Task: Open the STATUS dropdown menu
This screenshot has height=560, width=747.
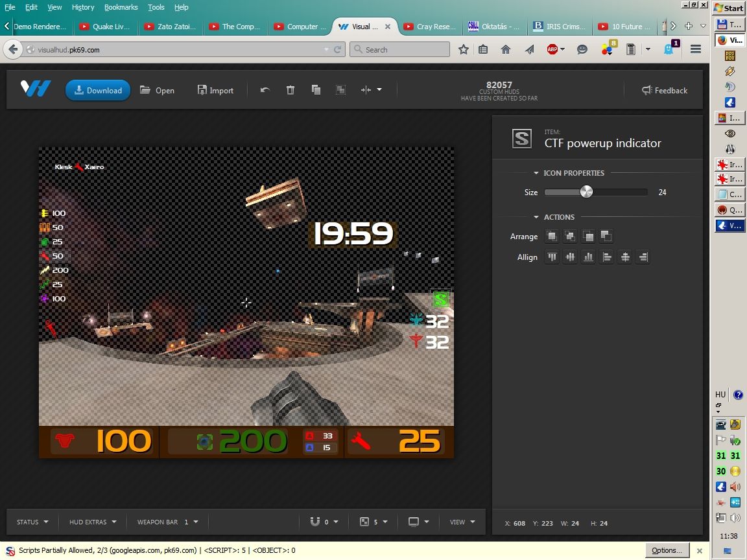Action: (x=32, y=522)
